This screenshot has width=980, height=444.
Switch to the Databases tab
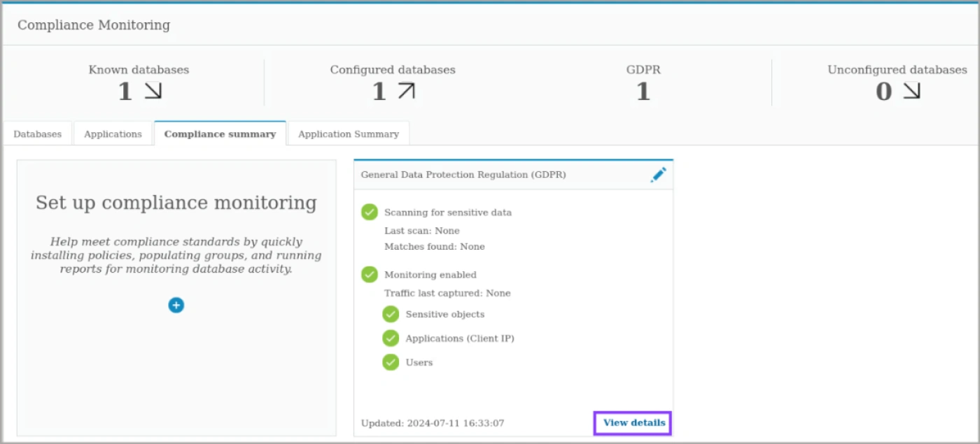[x=38, y=134]
